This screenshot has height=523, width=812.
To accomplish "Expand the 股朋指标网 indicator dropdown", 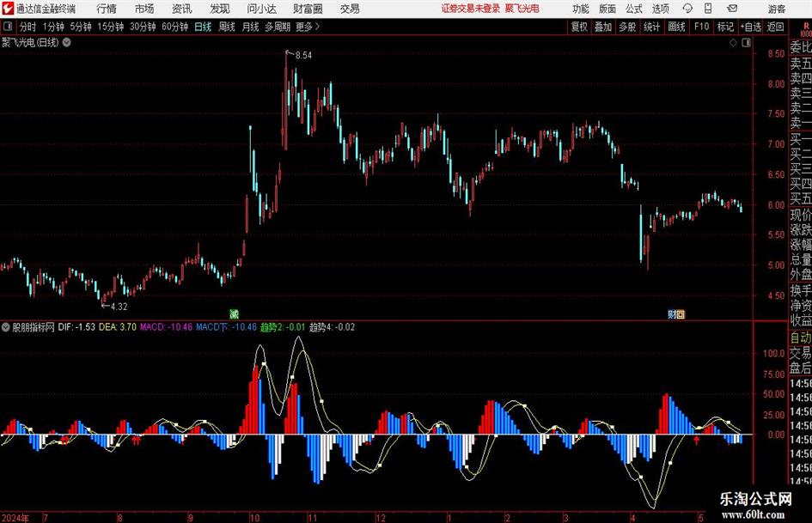I will (x=6, y=327).
